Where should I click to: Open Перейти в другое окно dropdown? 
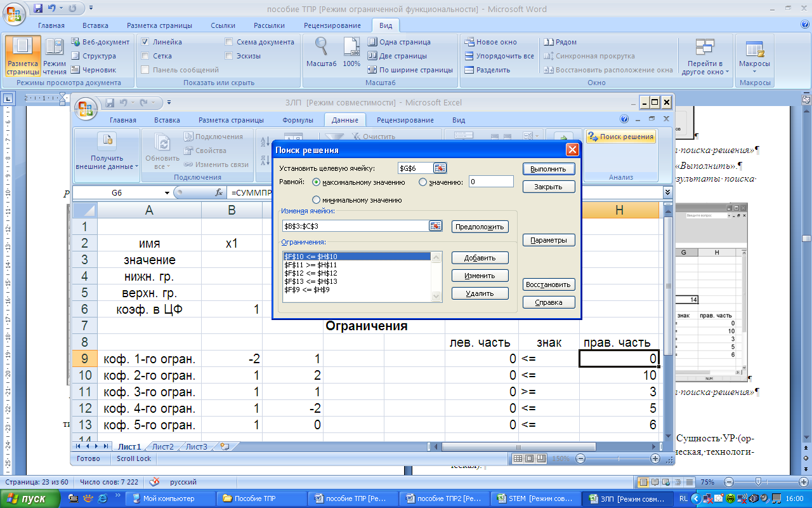coord(704,56)
